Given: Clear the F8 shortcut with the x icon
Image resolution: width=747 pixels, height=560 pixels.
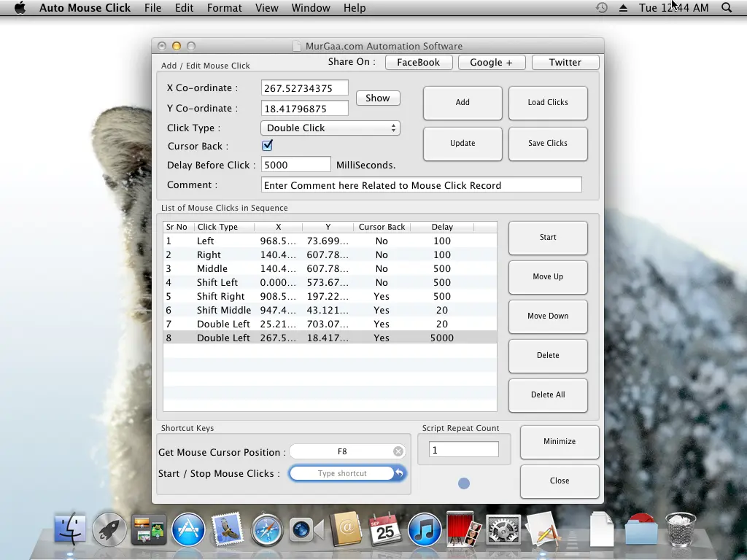Looking at the screenshot, I should (x=398, y=451).
